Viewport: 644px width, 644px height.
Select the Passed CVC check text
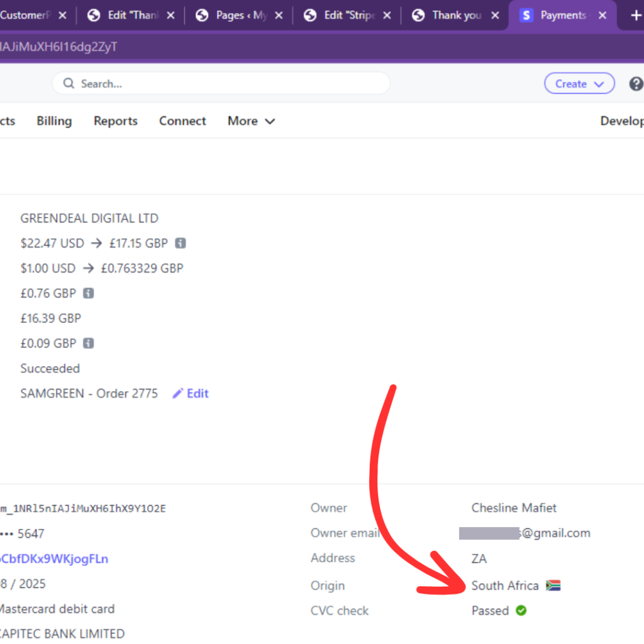[x=490, y=611]
